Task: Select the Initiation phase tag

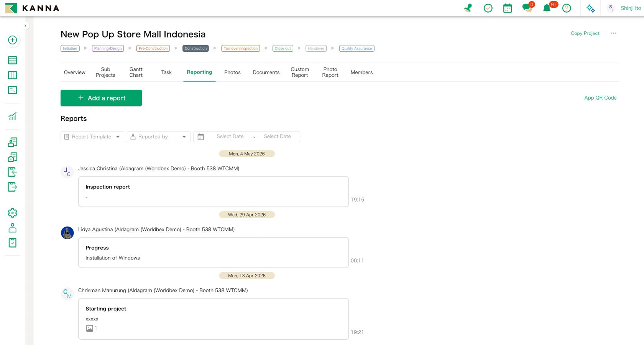Action: click(70, 48)
